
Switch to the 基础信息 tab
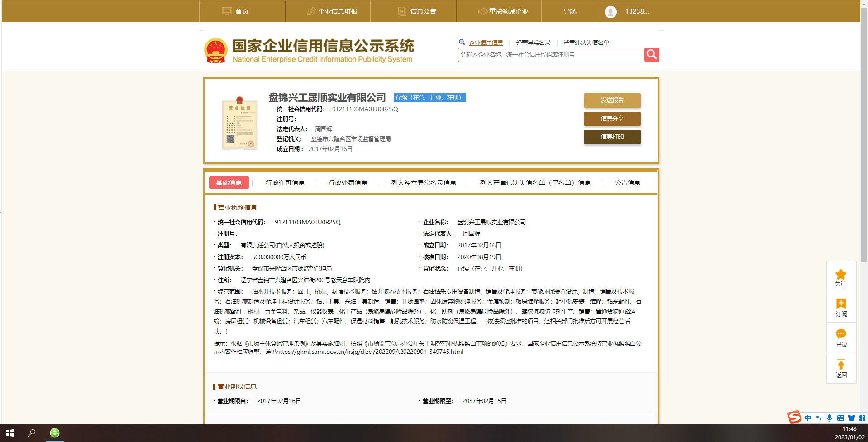tap(229, 183)
